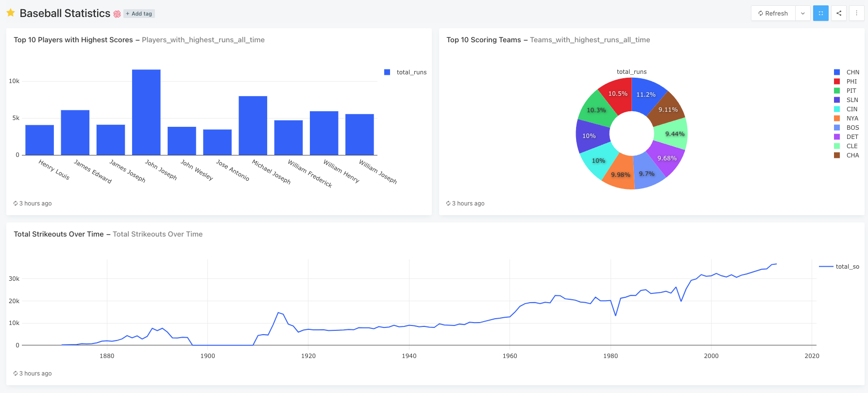Open Players_with_highest_runs_all_time query link
Screen dimensions: 868x393
click(x=203, y=40)
